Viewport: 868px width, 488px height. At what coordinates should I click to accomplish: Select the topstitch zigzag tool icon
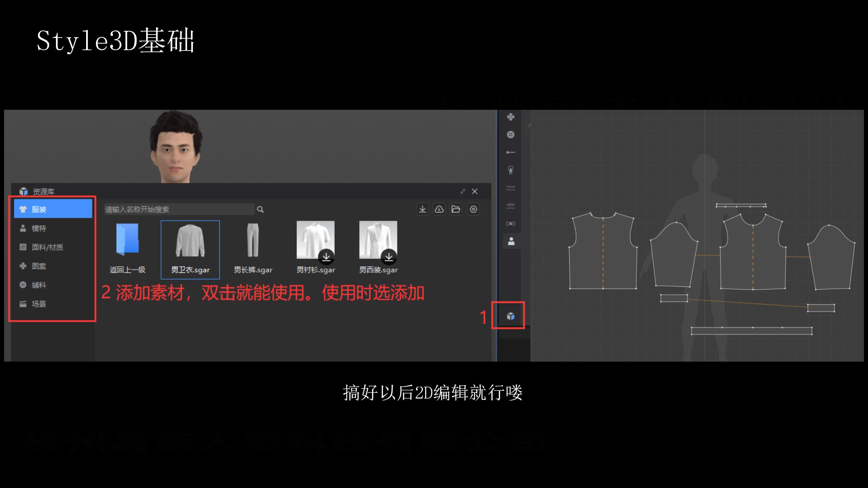coord(511,188)
